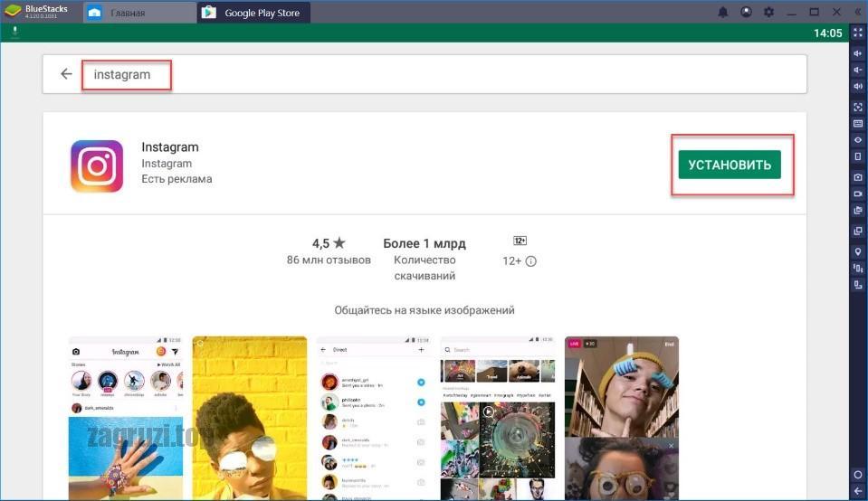
Task: Start screen recording with video icon
Action: coord(857,194)
